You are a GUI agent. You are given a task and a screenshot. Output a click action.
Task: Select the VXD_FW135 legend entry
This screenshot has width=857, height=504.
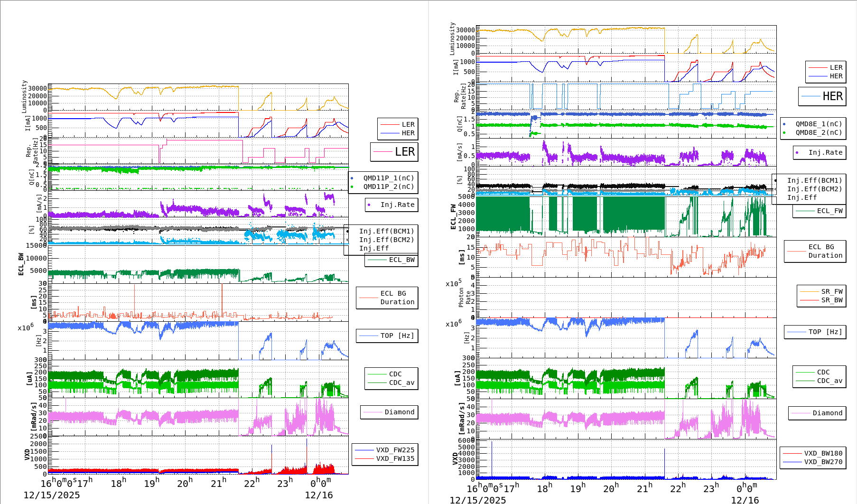395,458
